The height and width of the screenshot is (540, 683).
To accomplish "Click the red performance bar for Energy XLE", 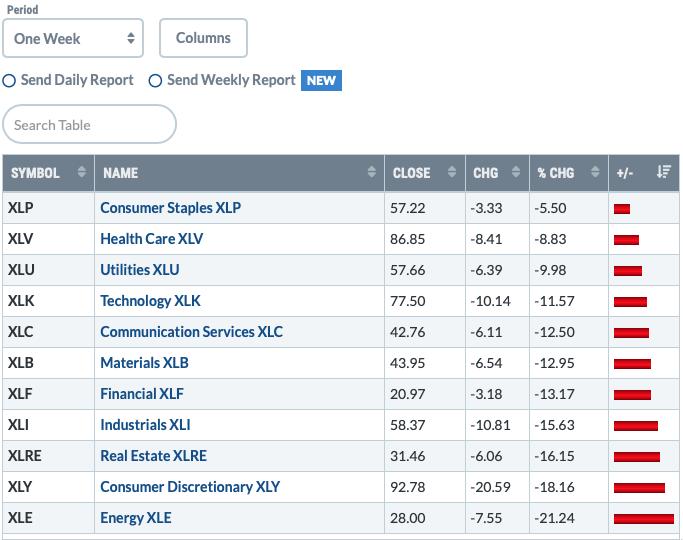I will point(644,519).
